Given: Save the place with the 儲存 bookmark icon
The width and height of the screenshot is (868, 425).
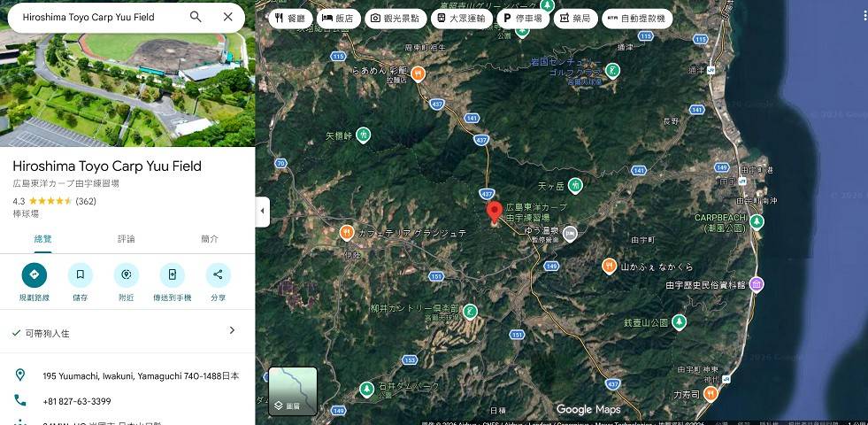Looking at the screenshot, I should point(80,275).
